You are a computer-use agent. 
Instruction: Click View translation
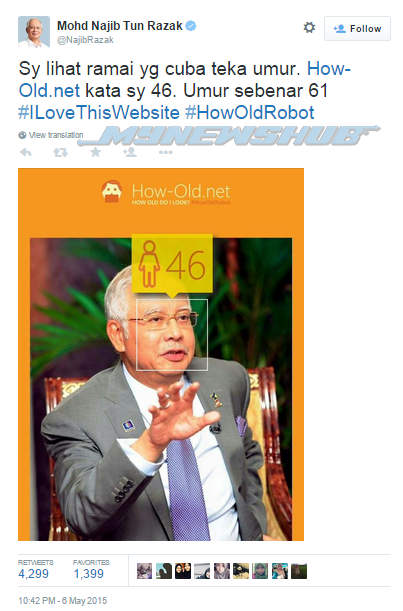tap(56, 135)
